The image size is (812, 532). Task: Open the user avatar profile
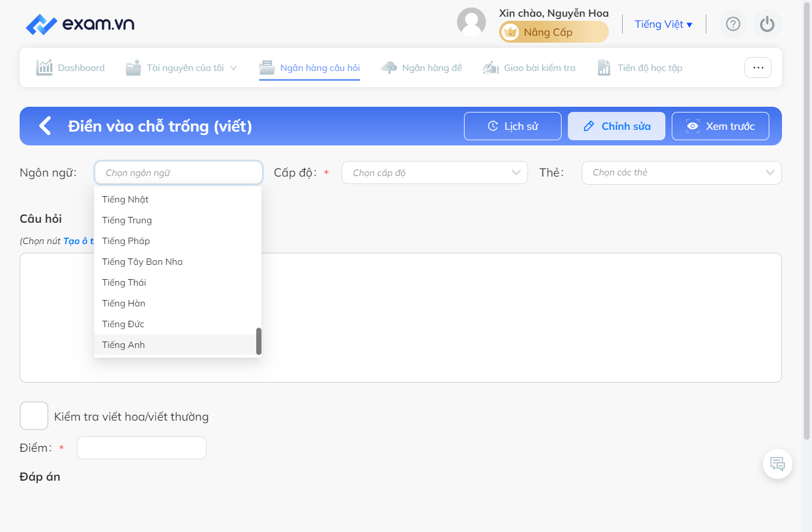click(x=472, y=22)
